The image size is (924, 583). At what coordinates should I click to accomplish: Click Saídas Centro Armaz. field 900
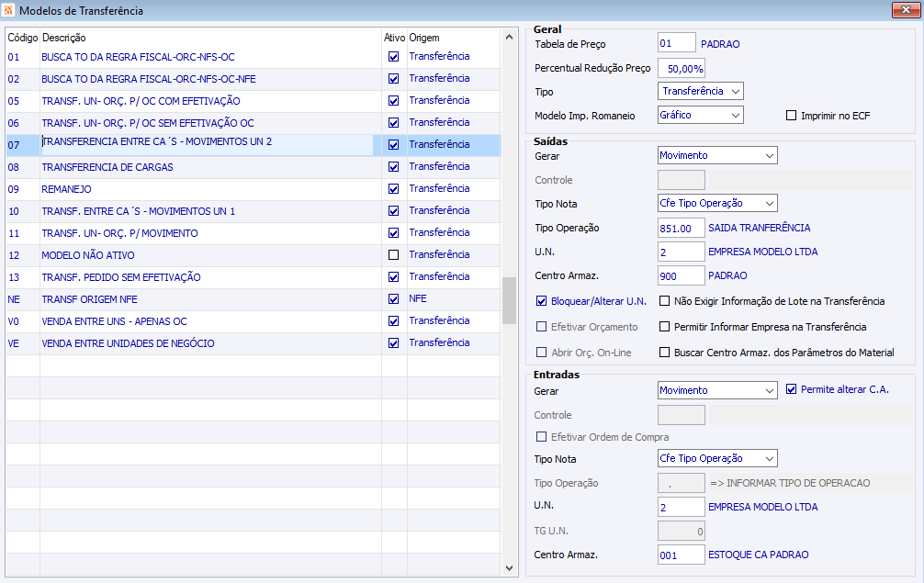click(x=682, y=275)
